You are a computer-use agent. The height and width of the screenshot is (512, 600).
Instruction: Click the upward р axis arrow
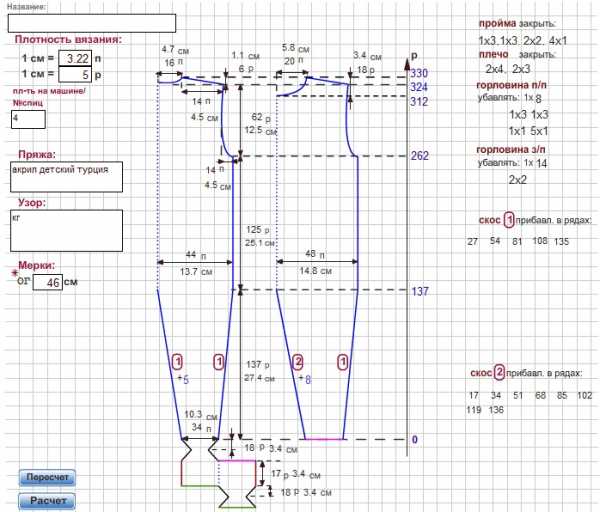tap(412, 58)
